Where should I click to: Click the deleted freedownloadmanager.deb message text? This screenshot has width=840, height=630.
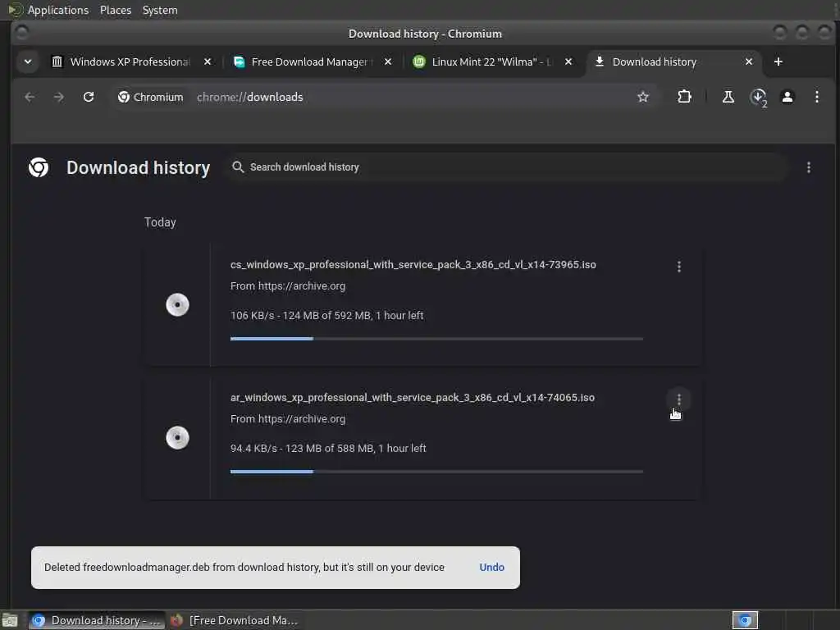pyautogui.click(x=244, y=568)
